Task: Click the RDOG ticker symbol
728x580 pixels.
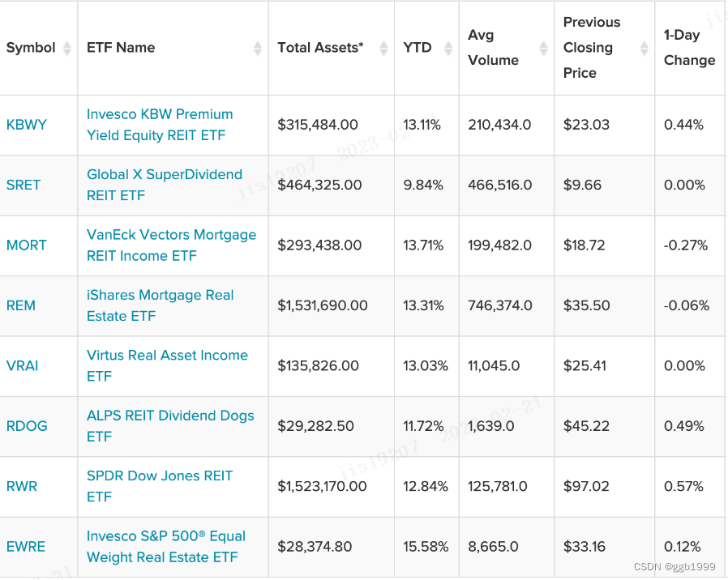Action: [25, 426]
